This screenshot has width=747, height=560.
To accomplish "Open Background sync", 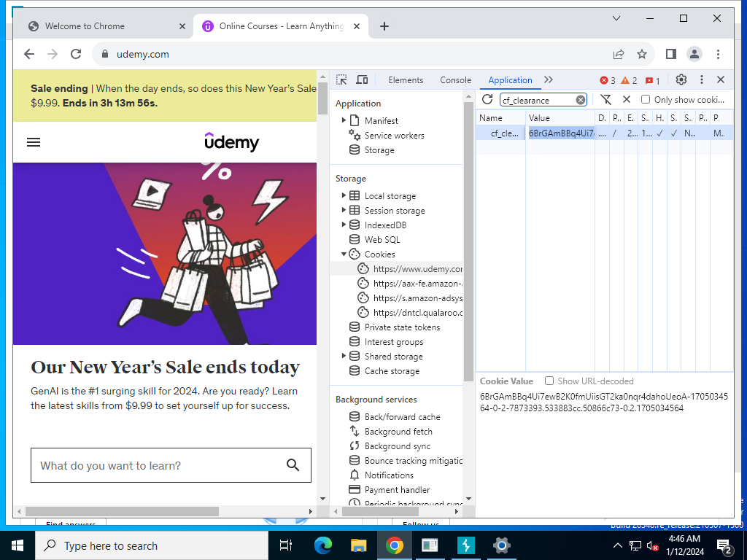I will pyautogui.click(x=398, y=446).
